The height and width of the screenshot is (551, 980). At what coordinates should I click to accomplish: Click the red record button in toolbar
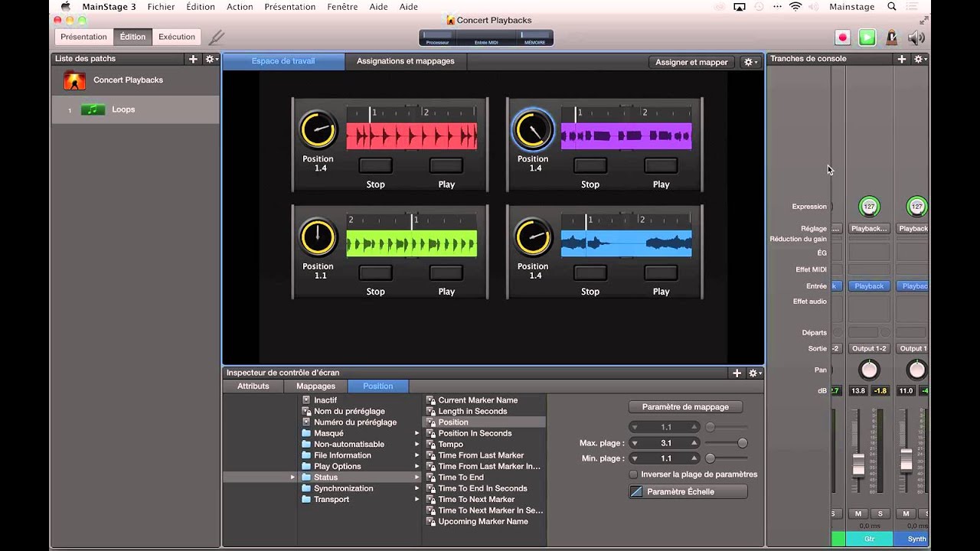(843, 37)
